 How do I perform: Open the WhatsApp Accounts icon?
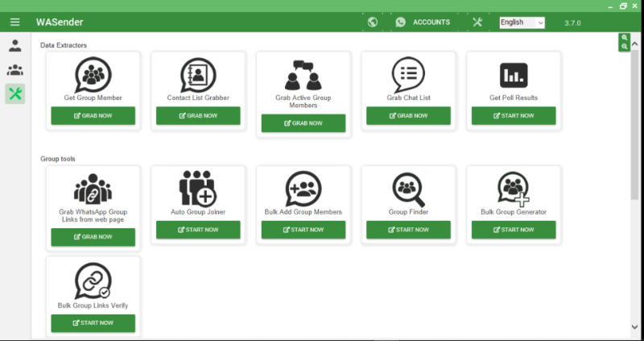[401, 23]
